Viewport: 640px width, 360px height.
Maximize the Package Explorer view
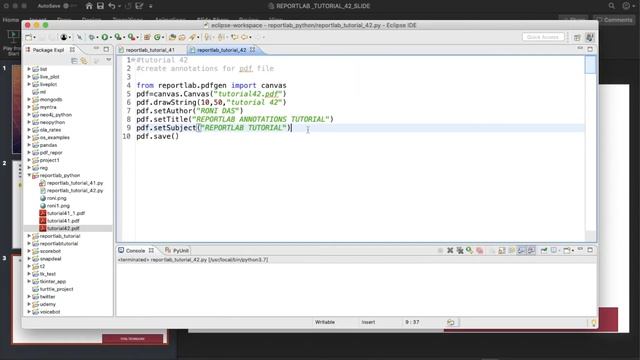coord(106,49)
